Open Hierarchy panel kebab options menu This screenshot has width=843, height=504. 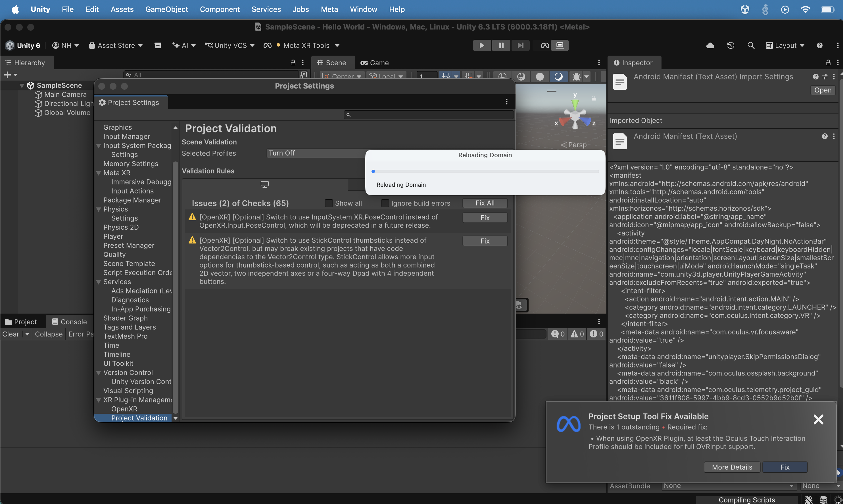303,62
